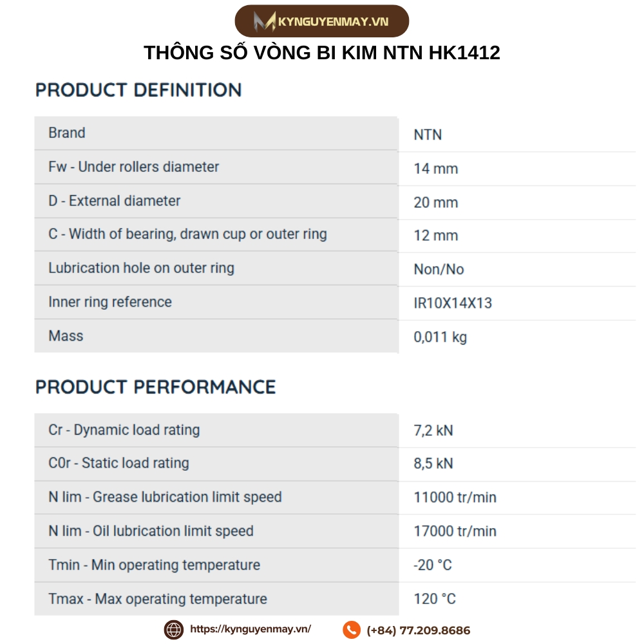The width and height of the screenshot is (644, 644).
Task: Click the Kynguyenmay.vn logo badge
Action: (x=321, y=21)
